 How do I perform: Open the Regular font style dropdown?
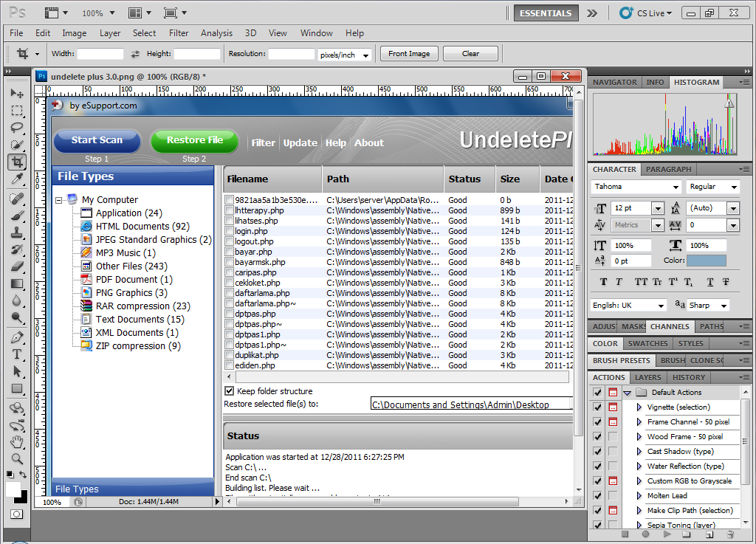[x=734, y=187]
